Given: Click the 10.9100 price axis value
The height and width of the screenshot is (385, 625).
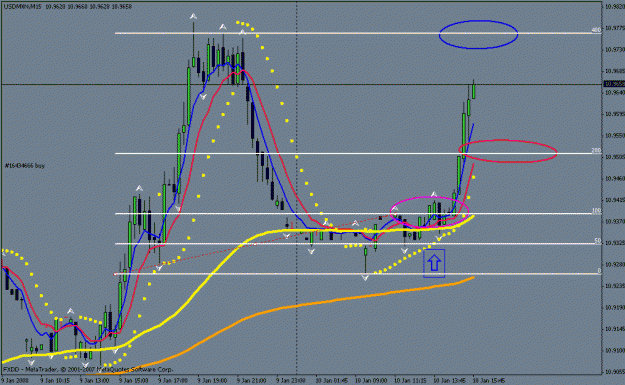Looking at the screenshot, I should tap(615, 350).
